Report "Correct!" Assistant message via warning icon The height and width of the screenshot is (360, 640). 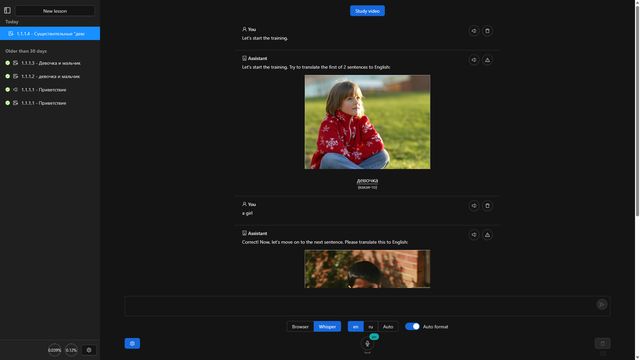487,235
